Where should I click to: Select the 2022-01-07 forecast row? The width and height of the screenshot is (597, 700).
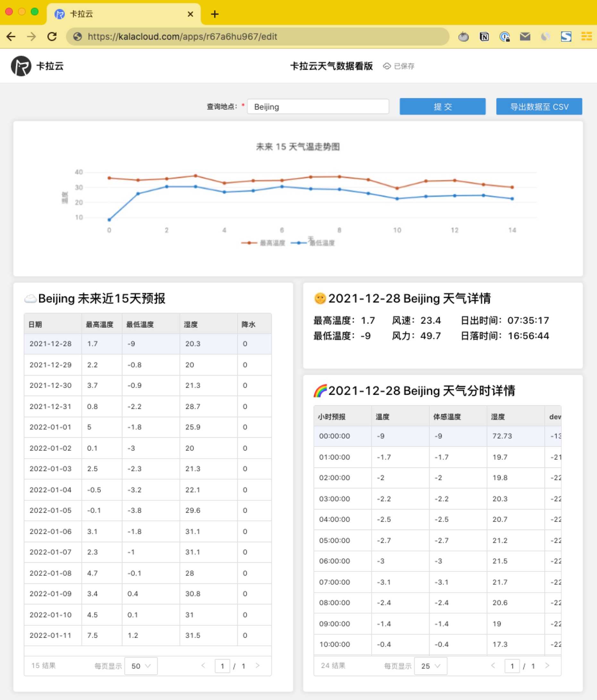click(147, 552)
